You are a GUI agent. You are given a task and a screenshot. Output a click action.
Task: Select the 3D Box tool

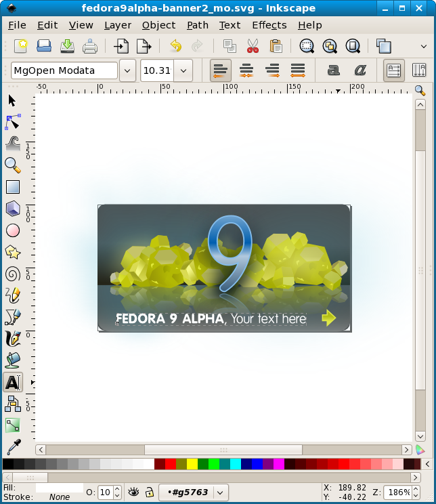13,209
